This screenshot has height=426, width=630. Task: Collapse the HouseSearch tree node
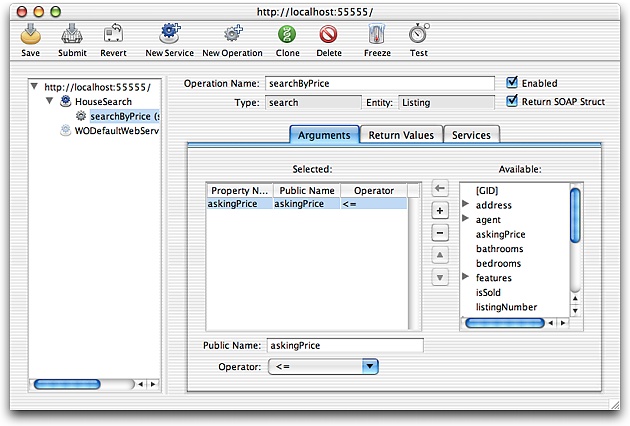coord(49,100)
